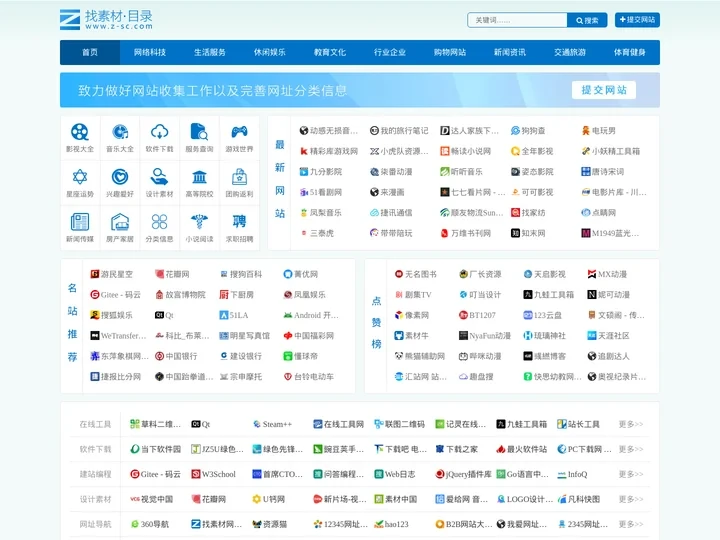
Task: Open the 行业企业 menu item
Action: [x=390, y=52]
